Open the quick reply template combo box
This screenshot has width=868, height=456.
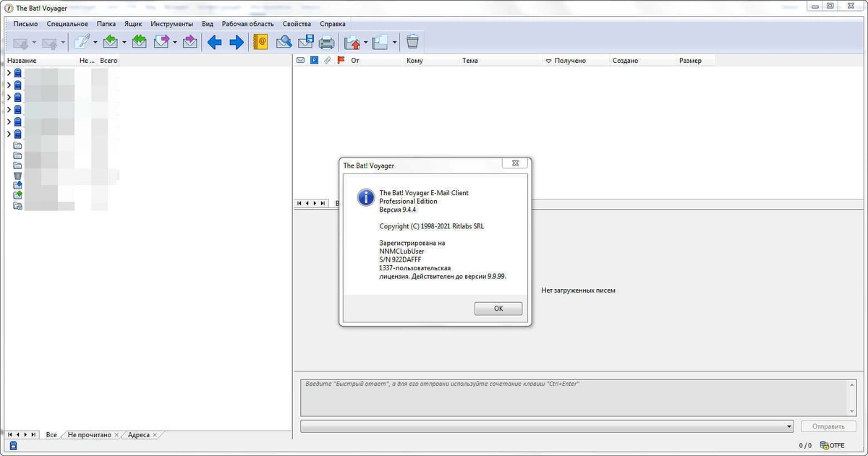(x=546, y=426)
